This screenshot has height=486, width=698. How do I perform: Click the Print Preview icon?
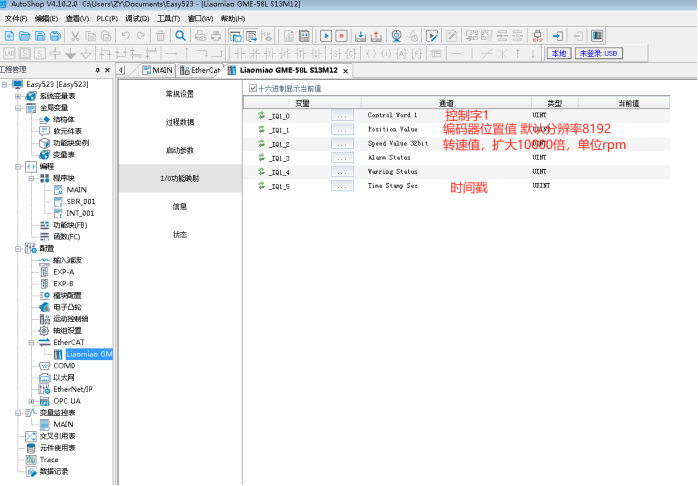click(200, 36)
